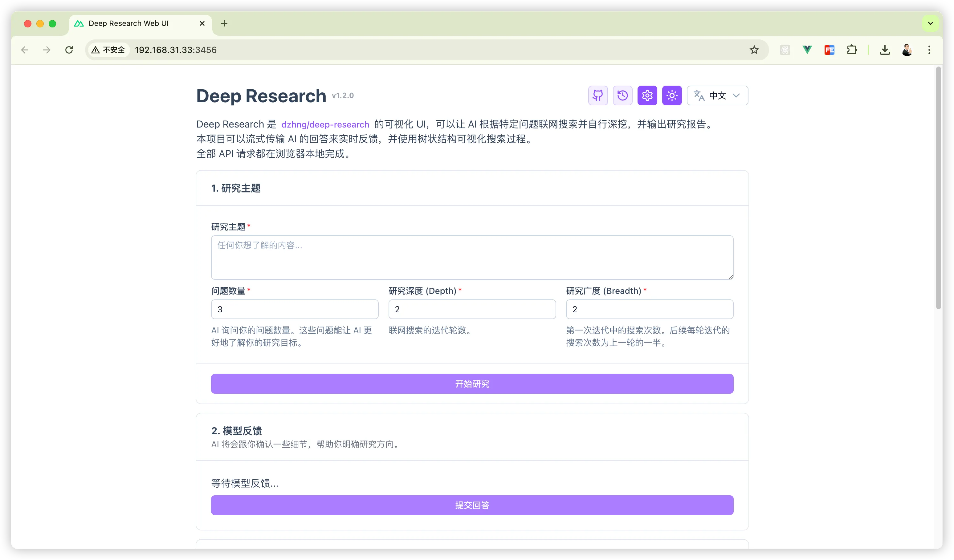The image size is (954, 560).
Task: Open the GitHub repository icon button
Action: tap(598, 95)
